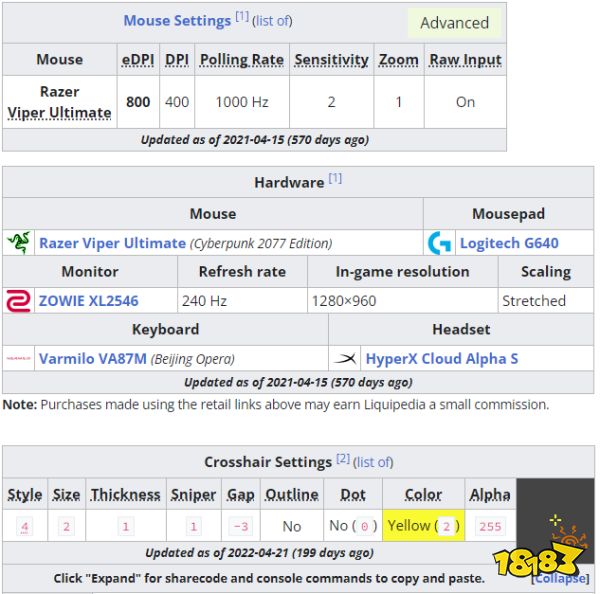Click the alpha value 255

click(x=490, y=527)
